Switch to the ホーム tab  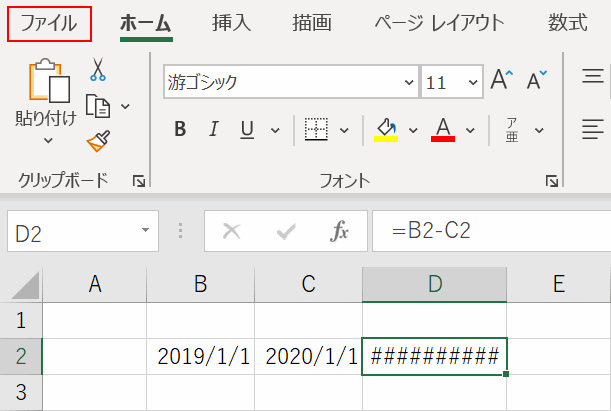pos(146,23)
